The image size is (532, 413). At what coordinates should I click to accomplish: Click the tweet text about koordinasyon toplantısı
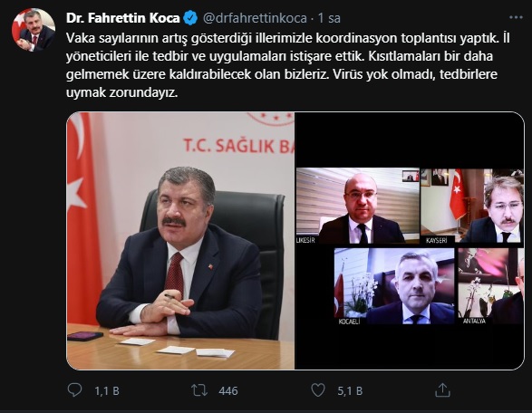287,65
